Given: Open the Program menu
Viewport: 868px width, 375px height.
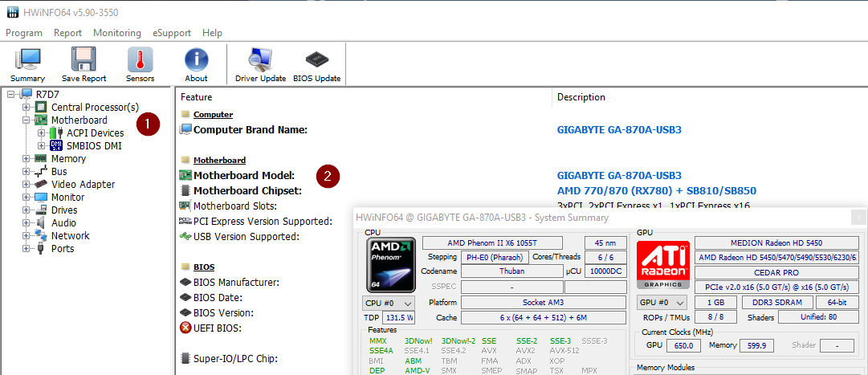Looking at the screenshot, I should click(x=24, y=33).
